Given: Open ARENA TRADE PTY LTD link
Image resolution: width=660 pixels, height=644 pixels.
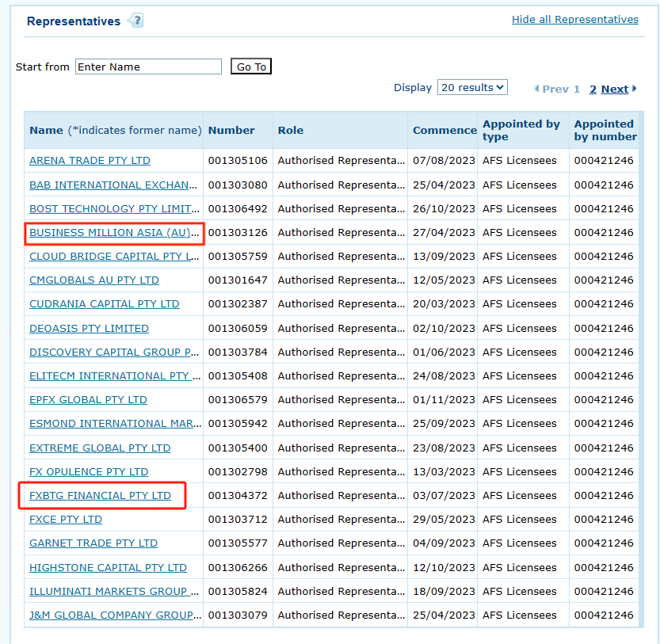Looking at the screenshot, I should pyautogui.click(x=90, y=161).
